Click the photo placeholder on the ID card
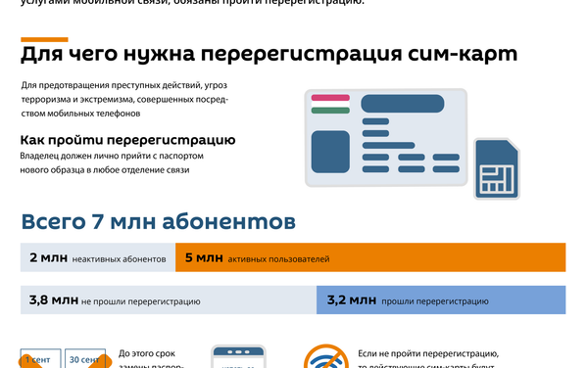This screenshot has width=588, height=368. click(330, 152)
